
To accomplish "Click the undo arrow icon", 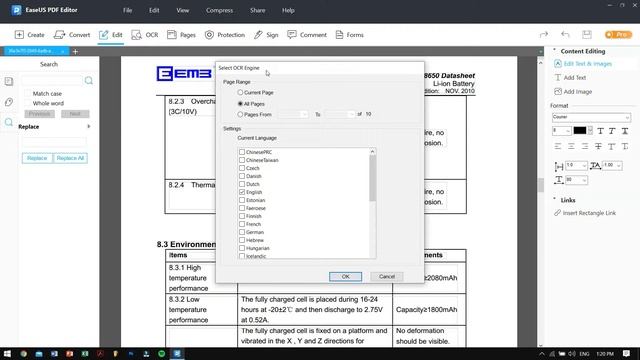I will click(565, 35).
